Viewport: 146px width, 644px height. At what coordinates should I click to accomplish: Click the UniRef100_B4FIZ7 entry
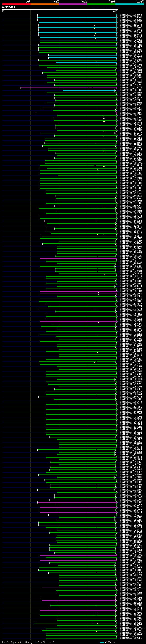click(x=131, y=58)
